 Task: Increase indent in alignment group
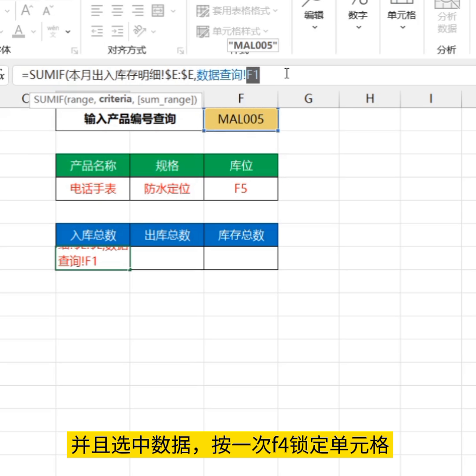pos(117,31)
